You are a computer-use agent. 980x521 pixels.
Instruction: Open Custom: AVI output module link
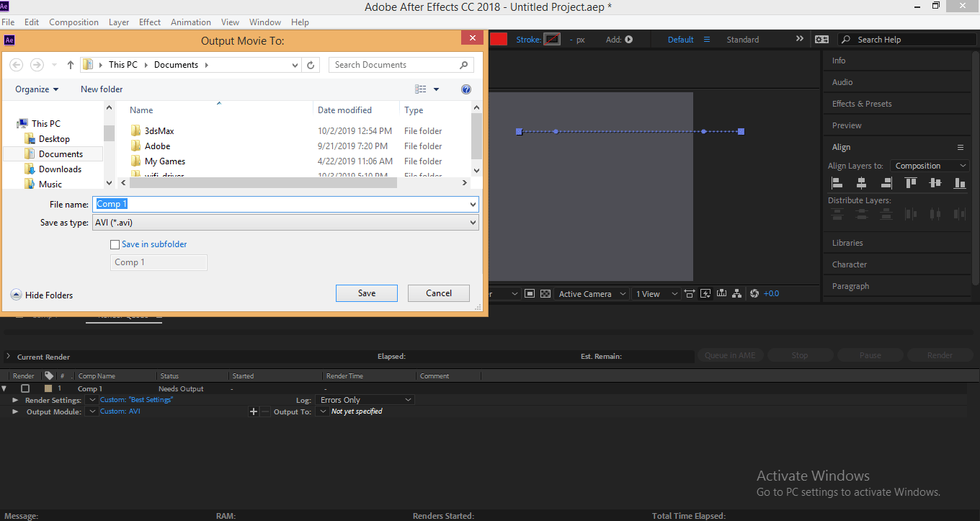(120, 411)
